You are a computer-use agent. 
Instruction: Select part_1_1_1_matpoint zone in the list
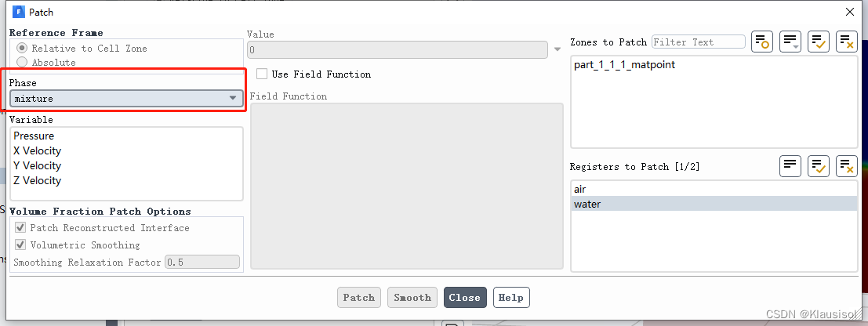coord(624,65)
